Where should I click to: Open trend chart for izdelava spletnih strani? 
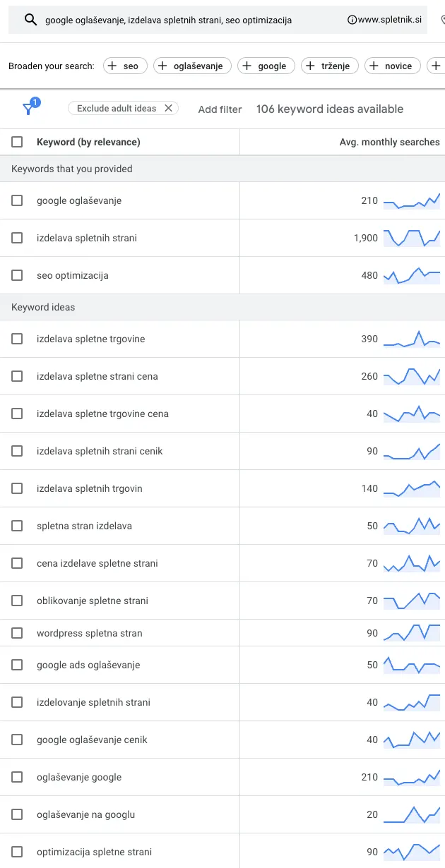tap(412, 239)
